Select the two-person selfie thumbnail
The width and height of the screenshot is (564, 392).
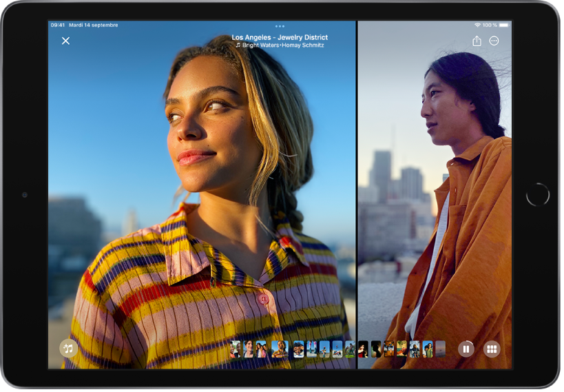(x=236, y=349)
